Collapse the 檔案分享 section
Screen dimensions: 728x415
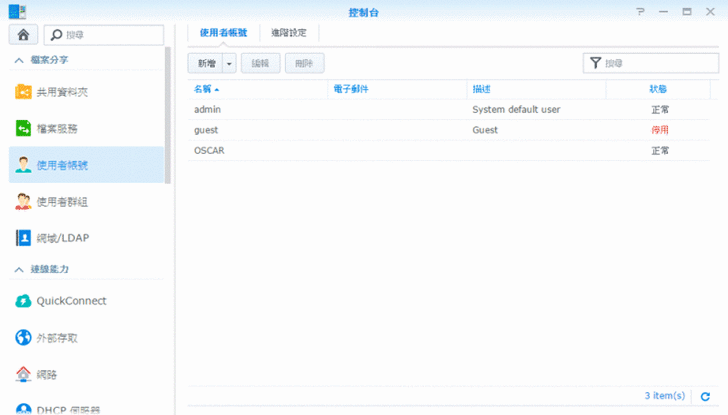tap(18, 61)
